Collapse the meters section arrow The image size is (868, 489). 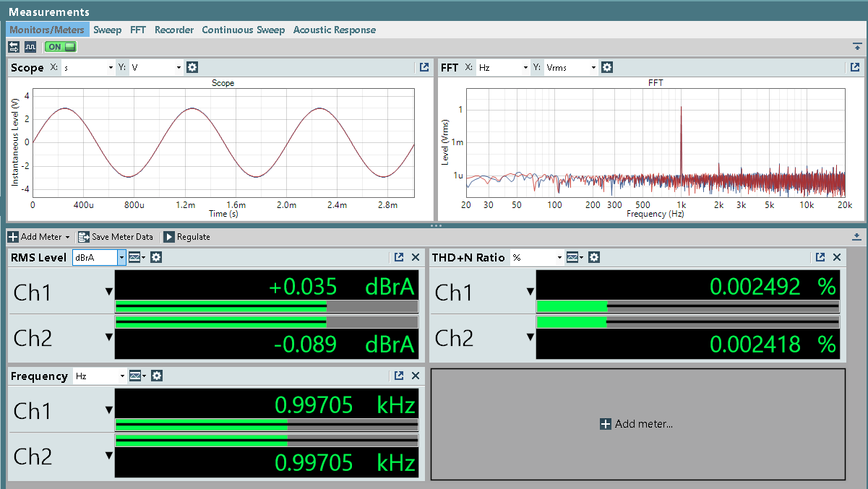point(856,236)
